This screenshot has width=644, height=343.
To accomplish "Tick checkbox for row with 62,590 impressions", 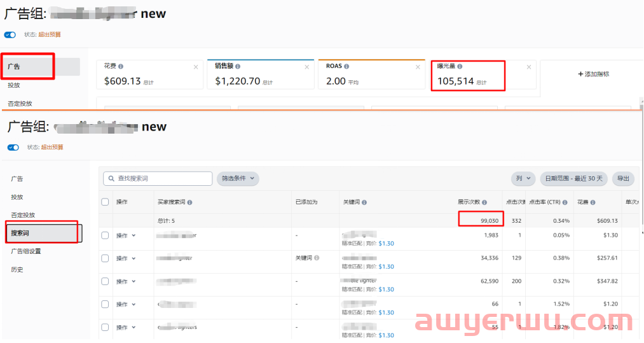I will pos(106,281).
